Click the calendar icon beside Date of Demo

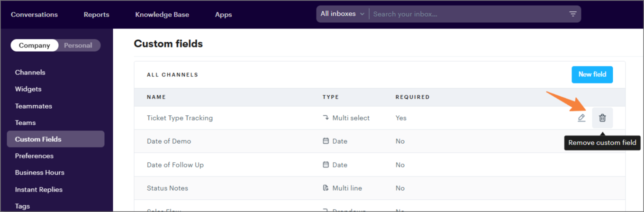pyautogui.click(x=326, y=141)
